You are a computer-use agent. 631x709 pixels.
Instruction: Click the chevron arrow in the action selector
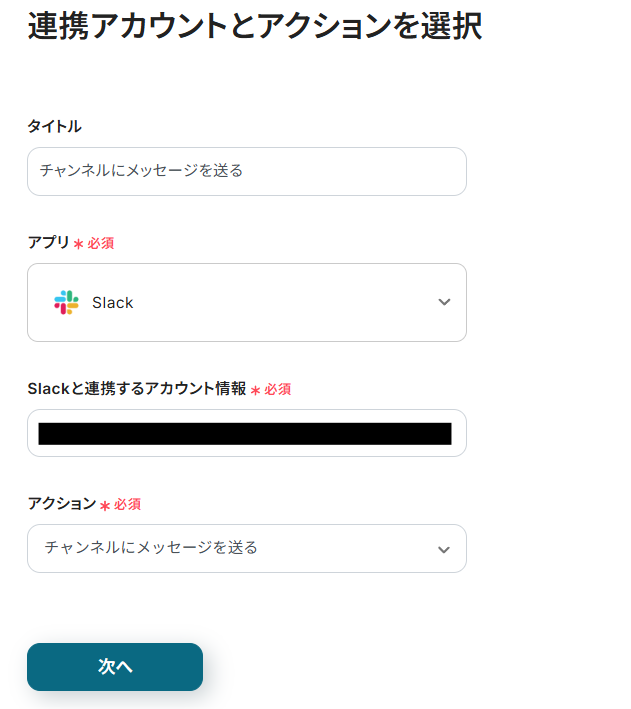[x=444, y=549]
